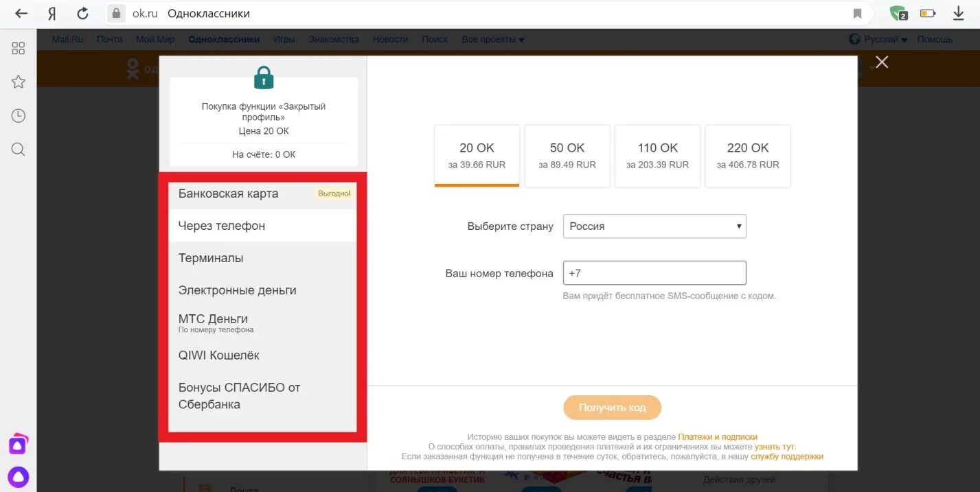Viewport: 980px width, 492px height.
Task: Reload the page with refresh icon
Action: [x=82, y=13]
